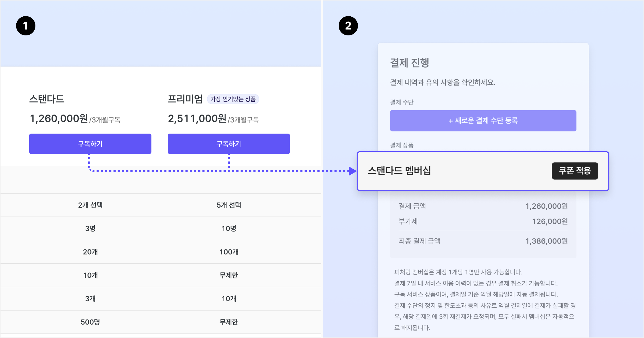The width and height of the screenshot is (644, 338).
Task: Click the step 2 circle badge
Action: [x=348, y=26]
